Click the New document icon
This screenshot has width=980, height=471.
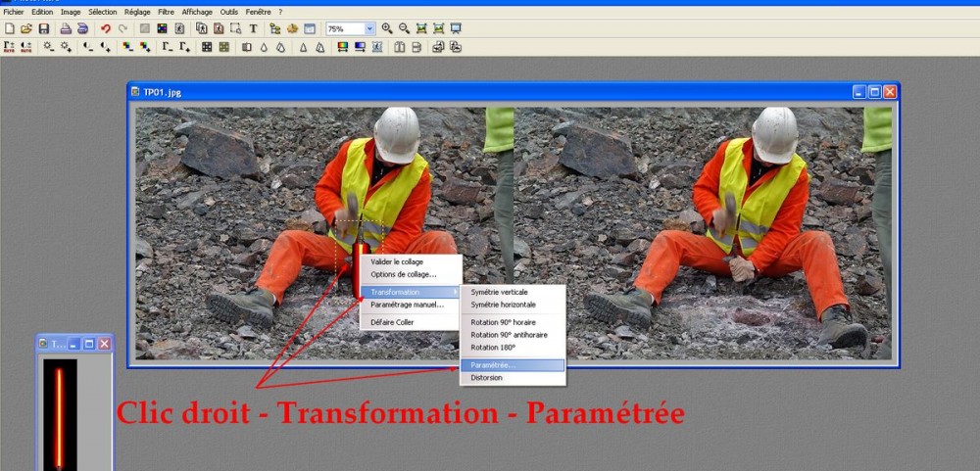[10, 29]
